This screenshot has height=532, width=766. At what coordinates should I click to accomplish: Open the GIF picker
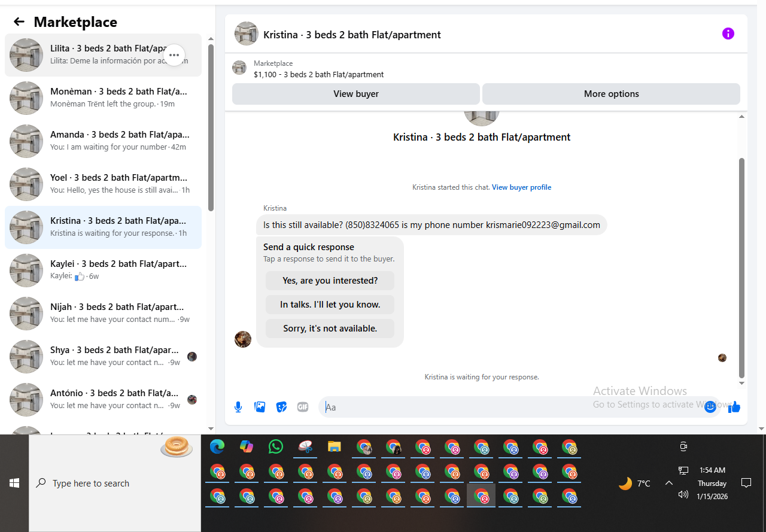[x=303, y=407]
